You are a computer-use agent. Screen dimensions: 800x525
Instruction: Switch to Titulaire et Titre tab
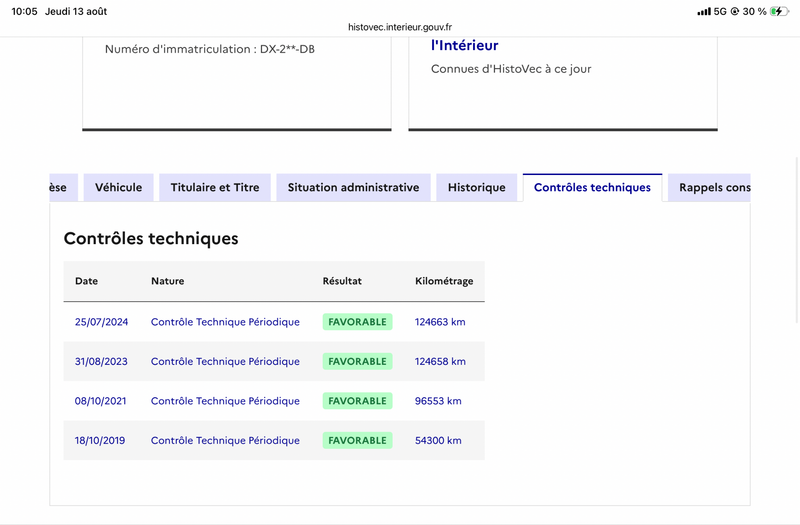click(x=215, y=187)
